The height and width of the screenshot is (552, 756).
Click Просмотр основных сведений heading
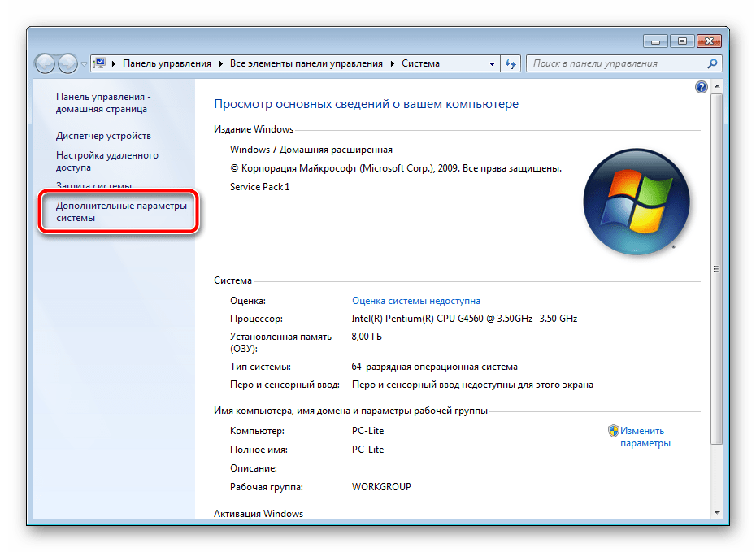(366, 104)
